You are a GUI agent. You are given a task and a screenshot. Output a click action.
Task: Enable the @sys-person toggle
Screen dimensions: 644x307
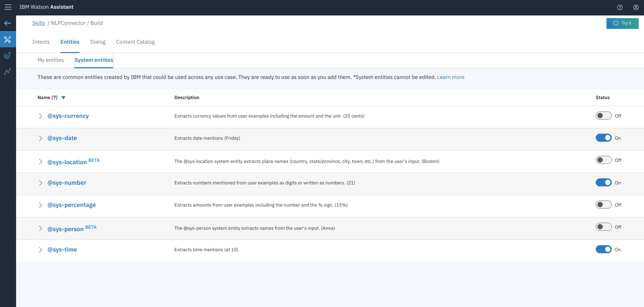click(x=604, y=227)
